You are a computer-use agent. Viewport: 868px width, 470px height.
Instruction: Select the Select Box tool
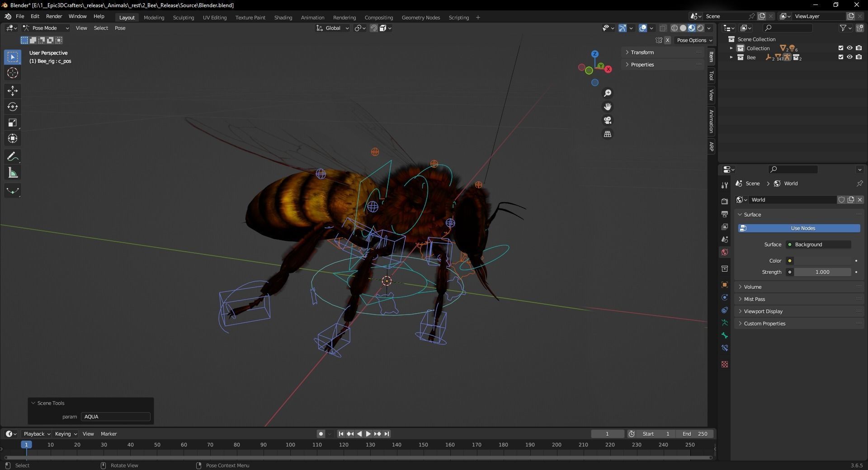tap(13, 57)
